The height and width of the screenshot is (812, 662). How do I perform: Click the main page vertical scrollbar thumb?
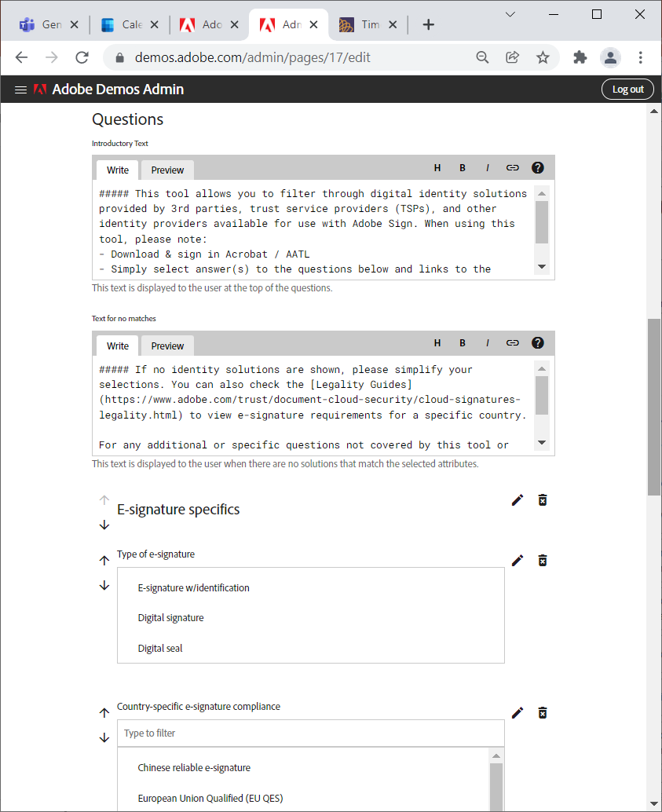click(653, 407)
